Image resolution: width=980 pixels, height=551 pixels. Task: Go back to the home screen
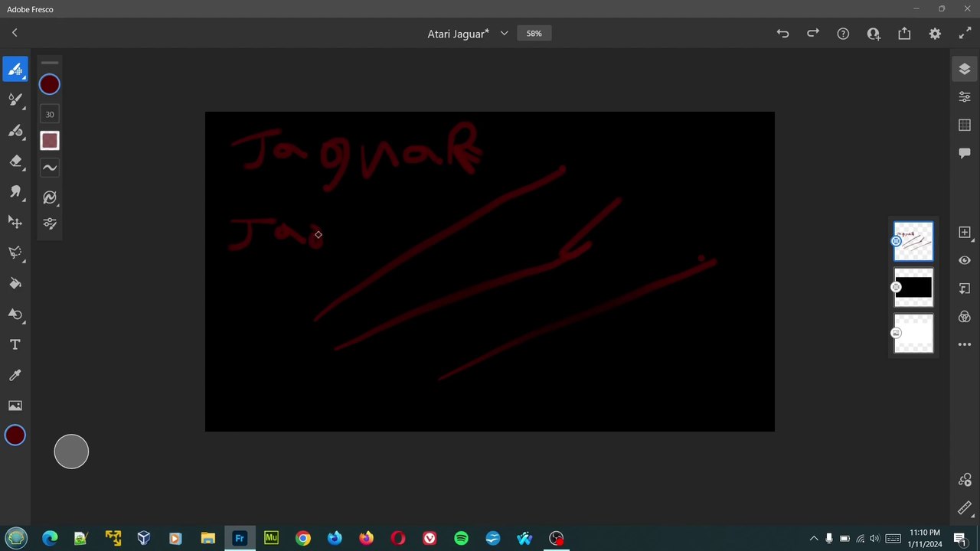click(x=15, y=33)
